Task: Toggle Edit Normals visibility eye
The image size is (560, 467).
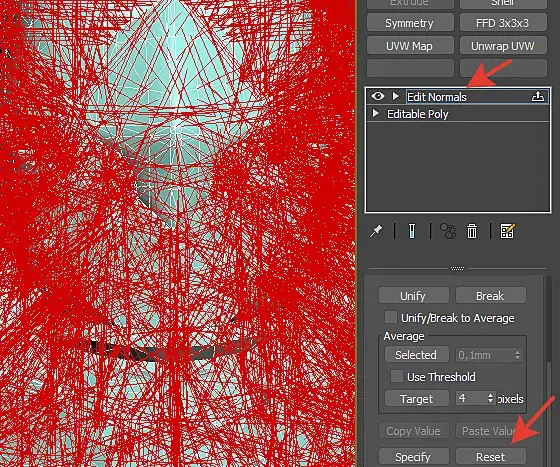Action: (x=378, y=96)
